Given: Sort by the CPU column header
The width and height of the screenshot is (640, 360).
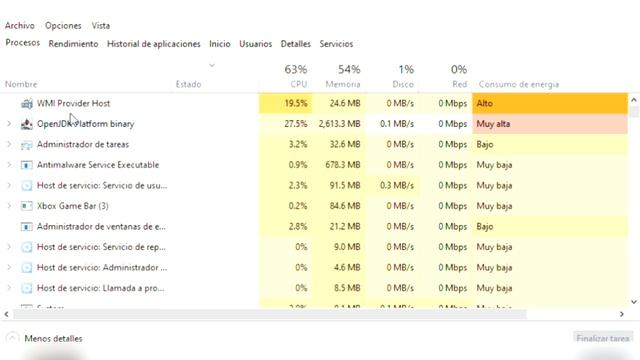Looking at the screenshot, I should pos(298,84).
